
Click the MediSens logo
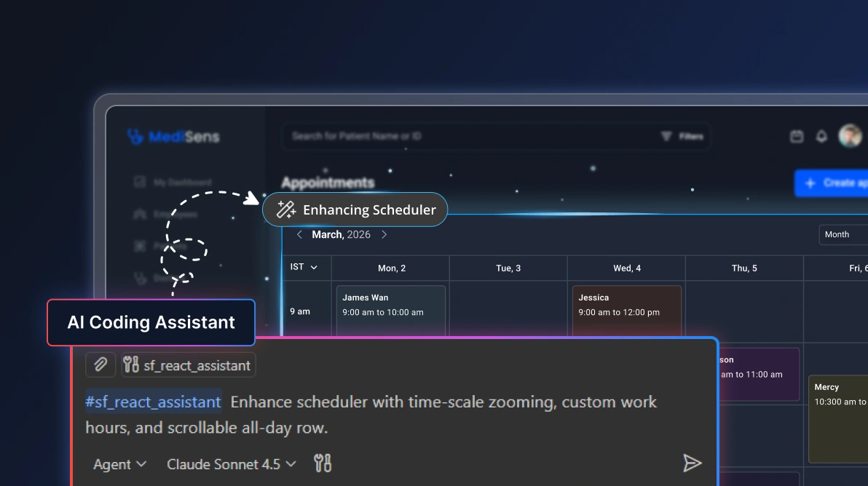point(173,136)
